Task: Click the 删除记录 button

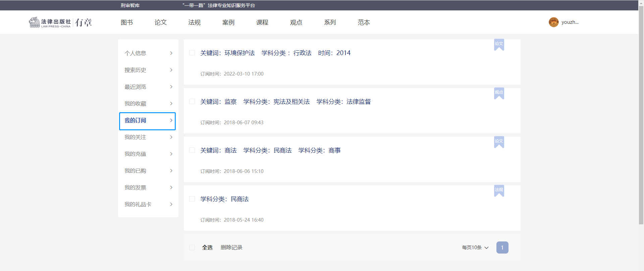Action: tap(231, 247)
